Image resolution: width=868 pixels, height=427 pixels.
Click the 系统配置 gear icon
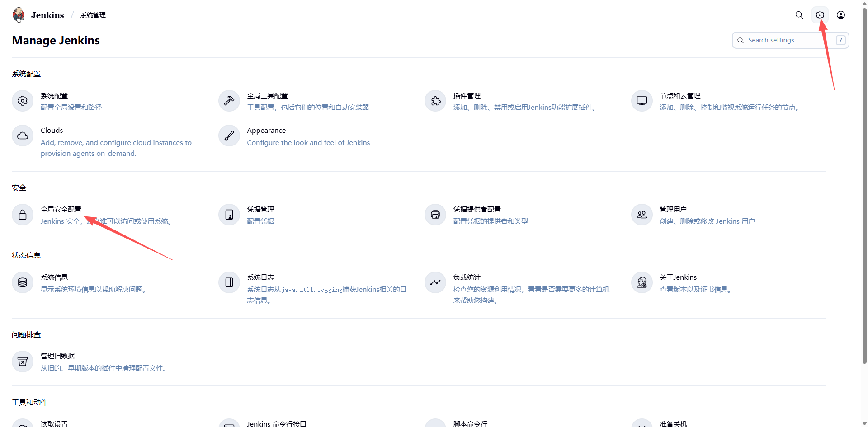pyautogui.click(x=23, y=101)
